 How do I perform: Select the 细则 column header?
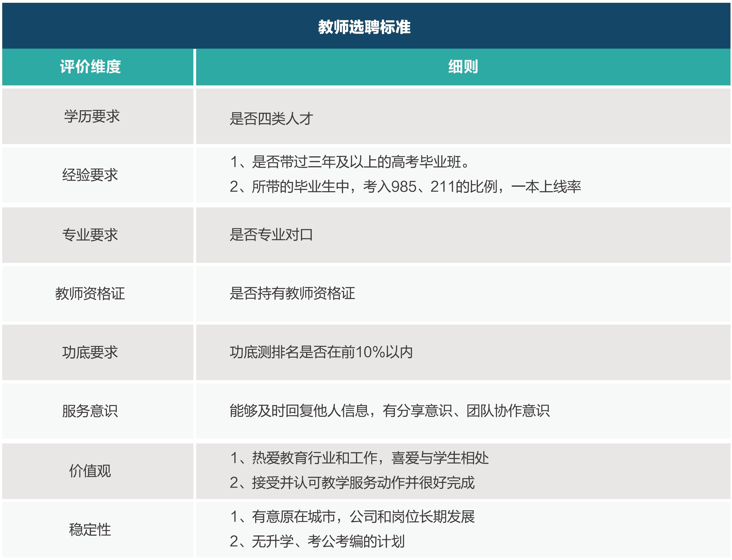pyautogui.click(x=463, y=67)
